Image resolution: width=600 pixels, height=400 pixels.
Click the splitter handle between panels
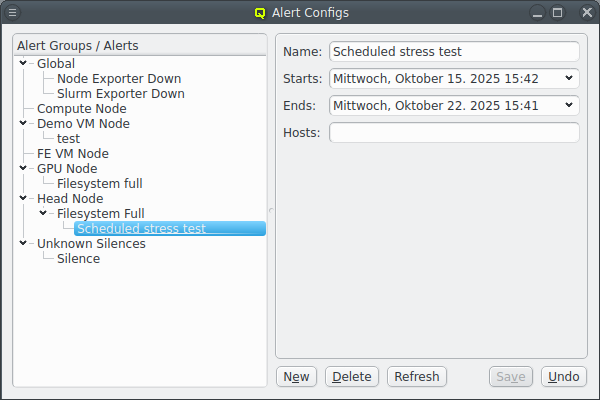click(271, 210)
